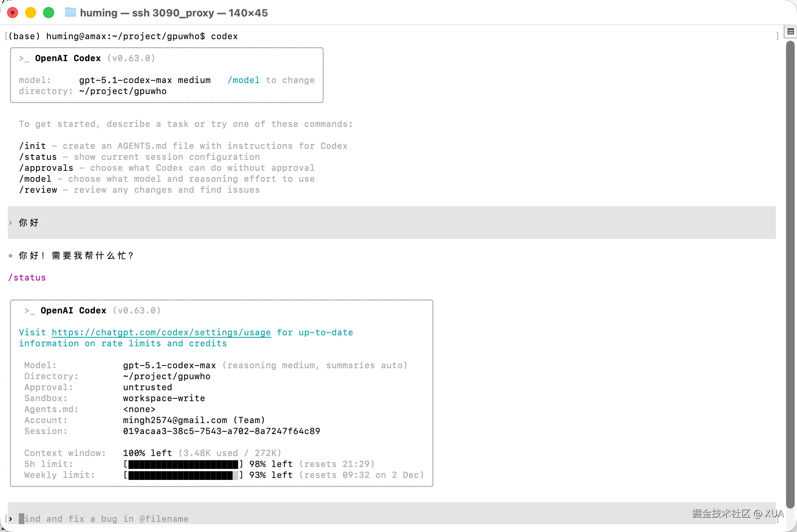
Task: Click the /status command text in purple
Action: 27,278
